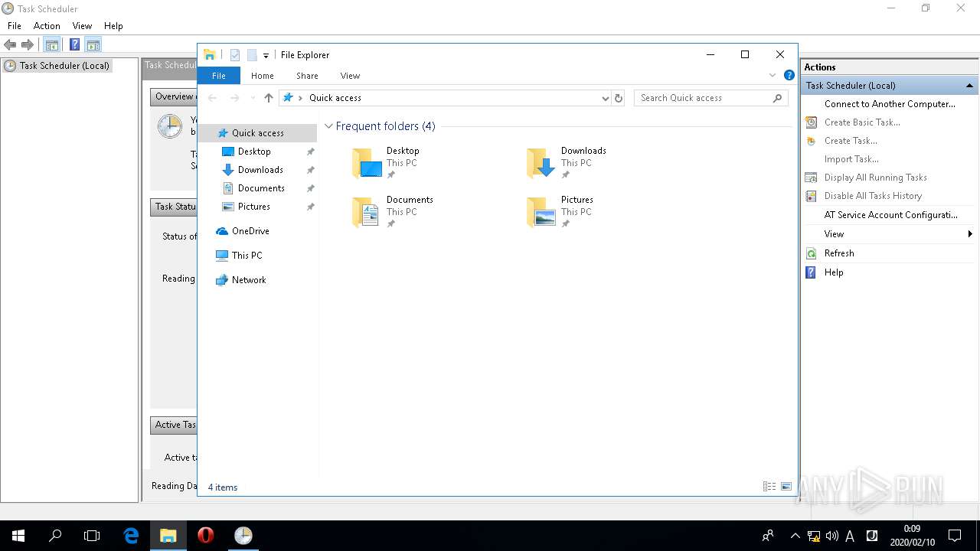The image size is (980, 551).
Task: Click blue Help icon in Task Scheduler toolbar
Action: tap(75, 45)
